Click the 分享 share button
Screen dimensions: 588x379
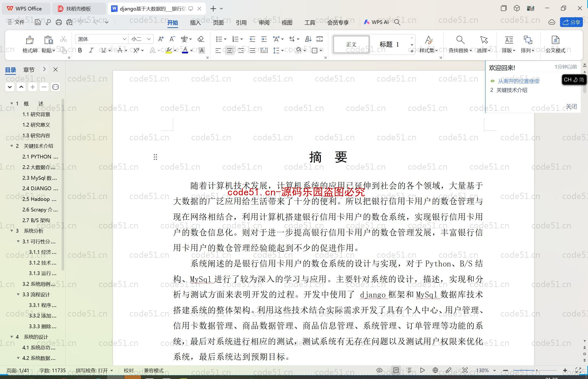(x=571, y=22)
